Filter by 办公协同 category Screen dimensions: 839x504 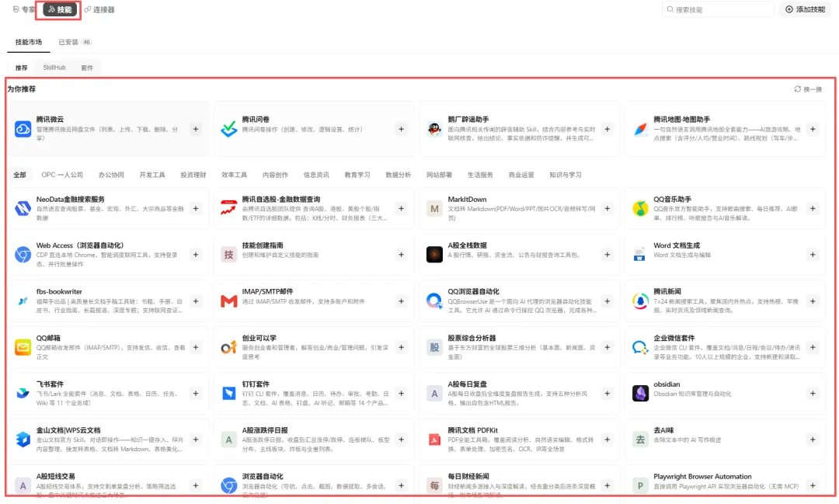click(111, 175)
